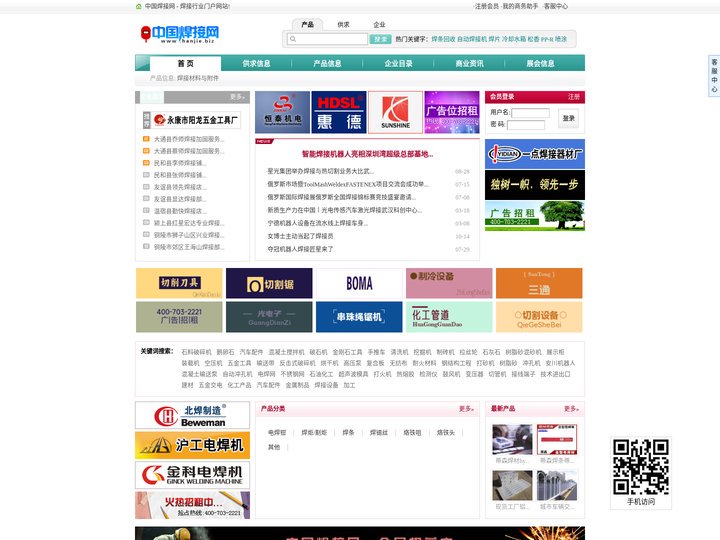Open product category 烙铁头
Image resolution: width=720 pixels, height=540 pixels.
[445, 433]
